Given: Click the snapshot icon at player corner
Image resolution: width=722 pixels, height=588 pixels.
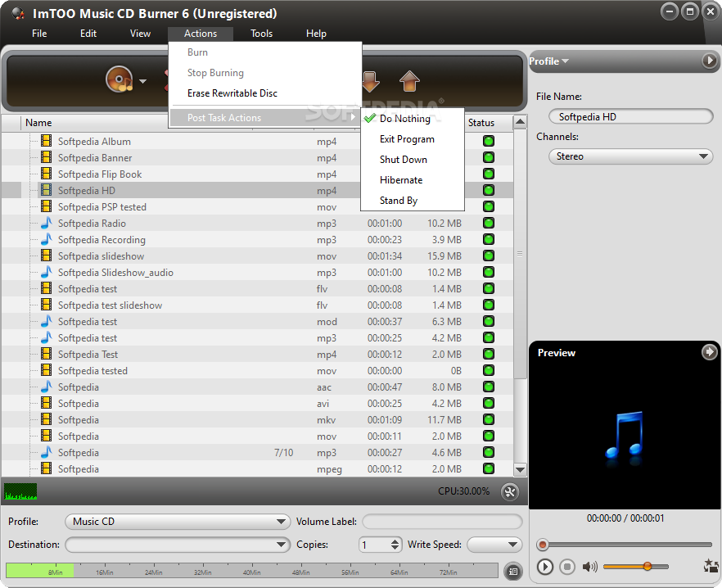Looking at the screenshot, I should [711, 565].
